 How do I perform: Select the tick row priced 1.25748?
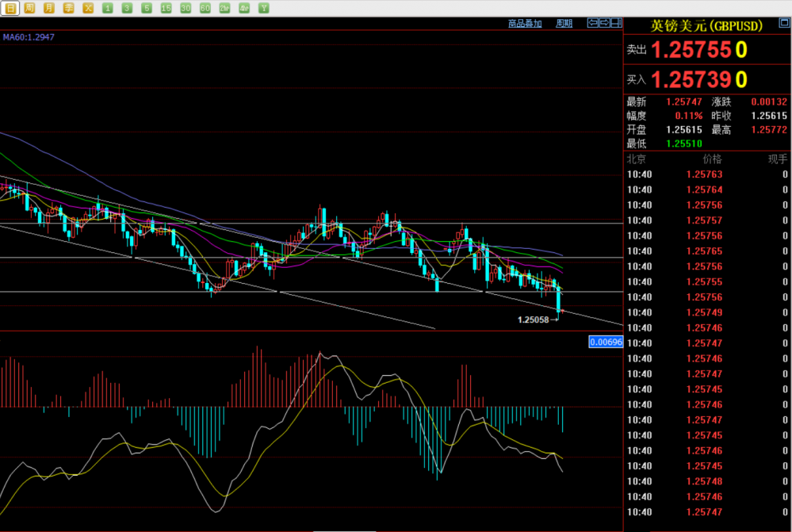coord(707,481)
